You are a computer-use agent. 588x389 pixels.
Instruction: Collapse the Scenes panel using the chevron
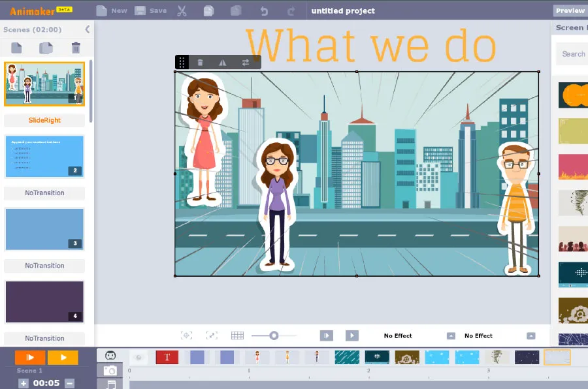pos(88,29)
